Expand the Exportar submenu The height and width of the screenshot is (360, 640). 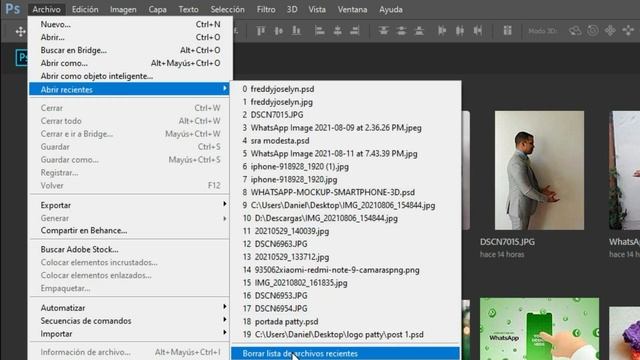(130, 205)
